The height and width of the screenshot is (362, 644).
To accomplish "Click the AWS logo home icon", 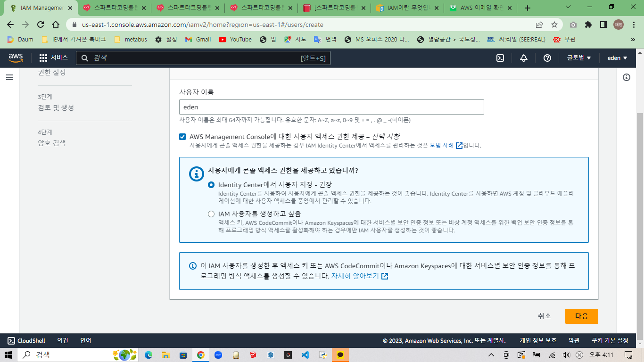I will tap(16, 58).
